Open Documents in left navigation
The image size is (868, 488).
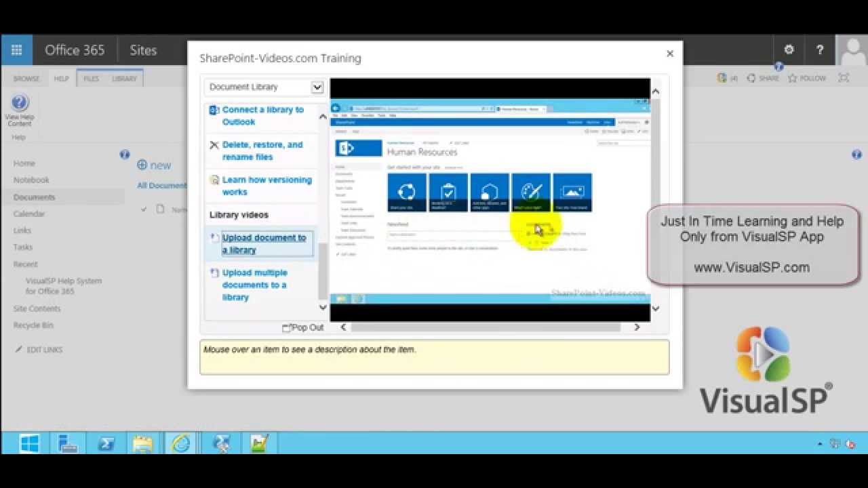pyautogui.click(x=34, y=197)
